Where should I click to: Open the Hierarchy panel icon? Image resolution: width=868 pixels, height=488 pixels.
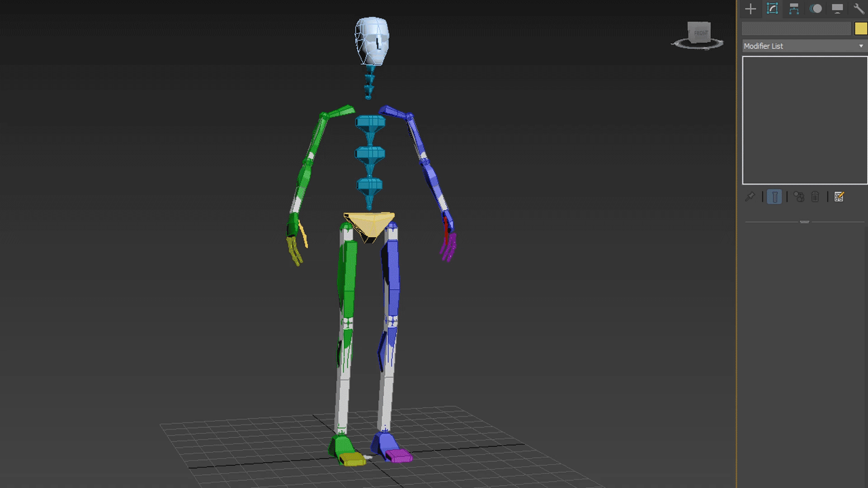pyautogui.click(x=794, y=9)
